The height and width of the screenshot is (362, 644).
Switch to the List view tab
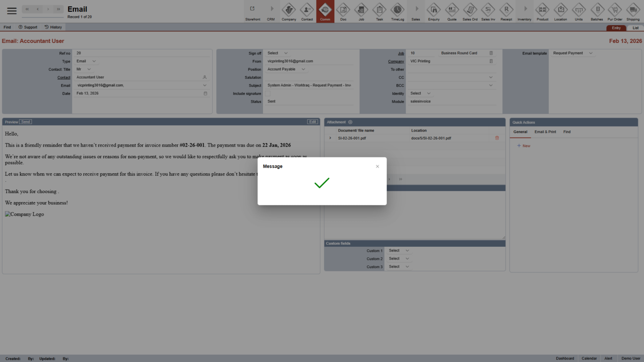pos(635,28)
